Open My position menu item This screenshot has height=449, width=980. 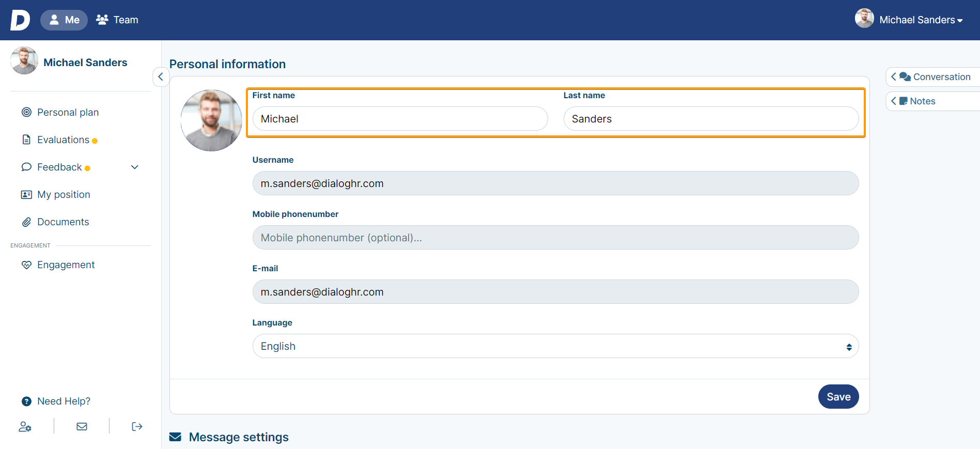tap(64, 194)
